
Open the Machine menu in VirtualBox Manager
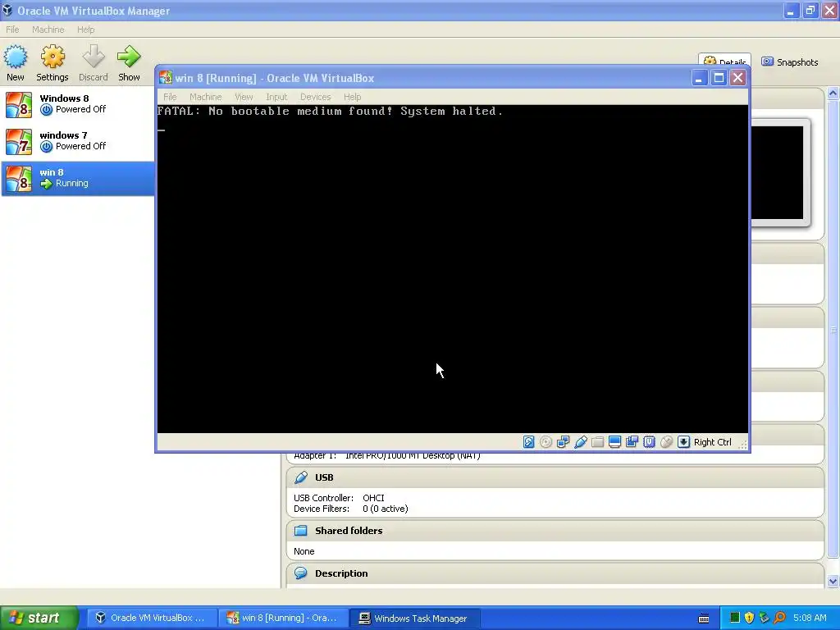pyautogui.click(x=48, y=30)
